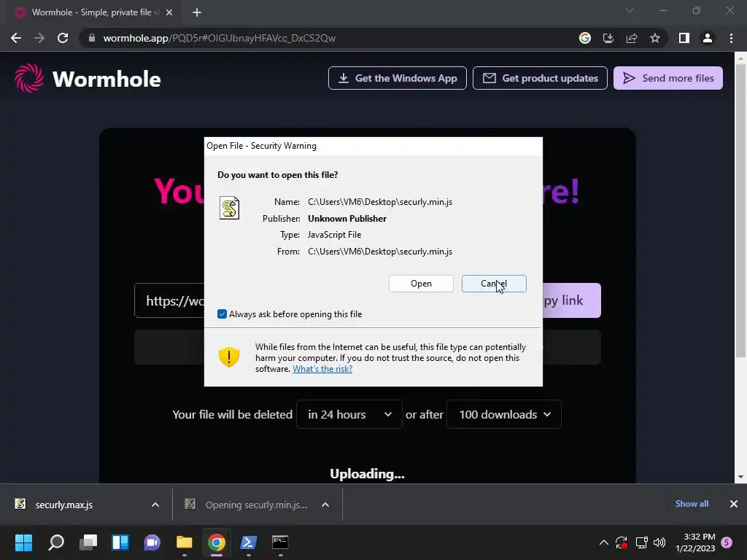
Task: Uncheck Always ask before opening this file
Action: tap(222, 314)
